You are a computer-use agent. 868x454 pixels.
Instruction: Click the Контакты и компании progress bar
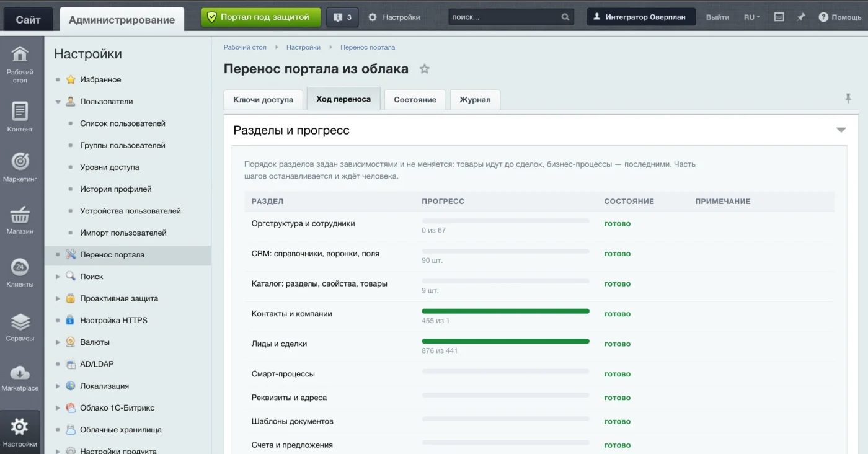[505, 311]
